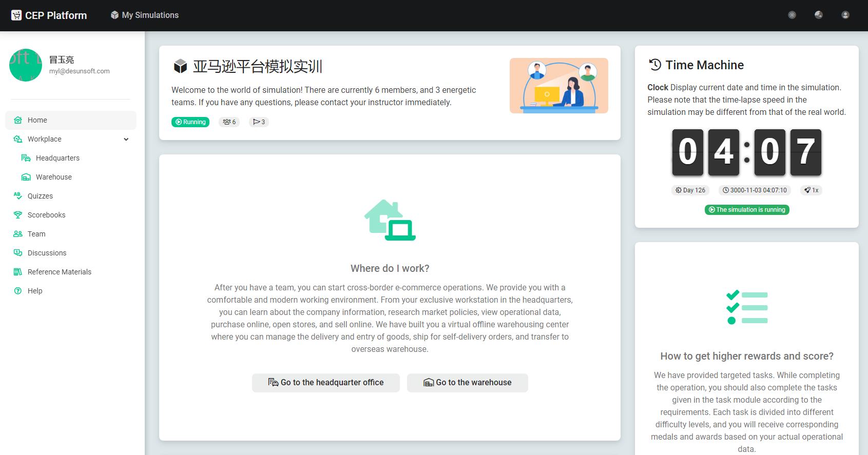Click the 1x simulation speed badge

tap(812, 190)
